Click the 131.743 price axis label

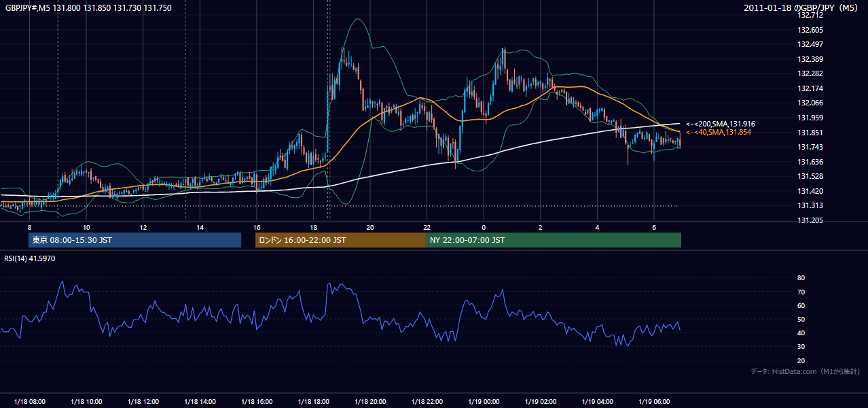811,147
